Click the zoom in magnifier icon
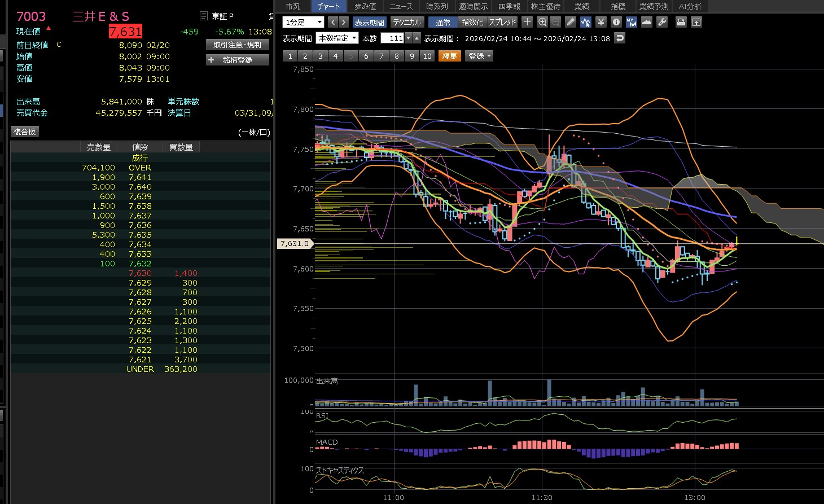824x504 pixels. tap(542, 22)
